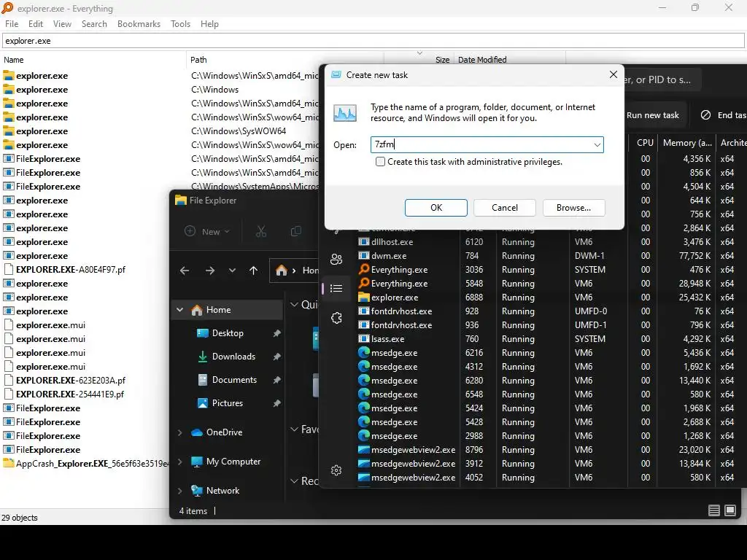
Task: Click the pin icon beside Desktop
Action: [276, 333]
